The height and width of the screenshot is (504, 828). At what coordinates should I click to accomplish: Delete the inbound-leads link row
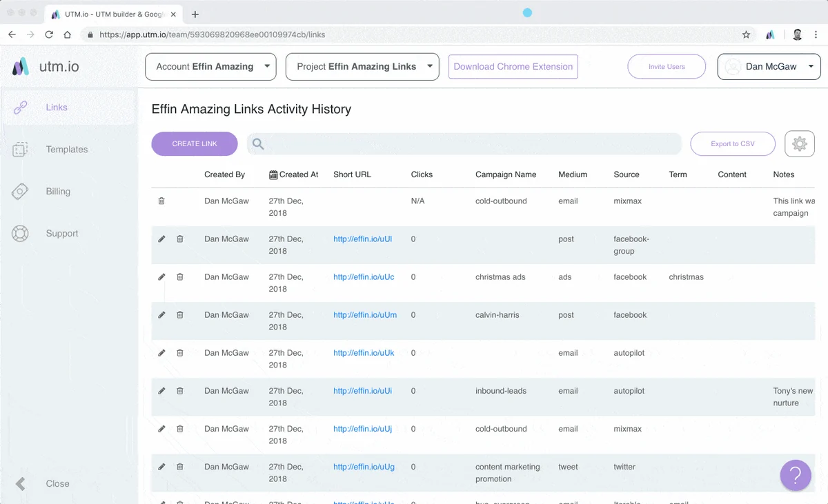(179, 391)
